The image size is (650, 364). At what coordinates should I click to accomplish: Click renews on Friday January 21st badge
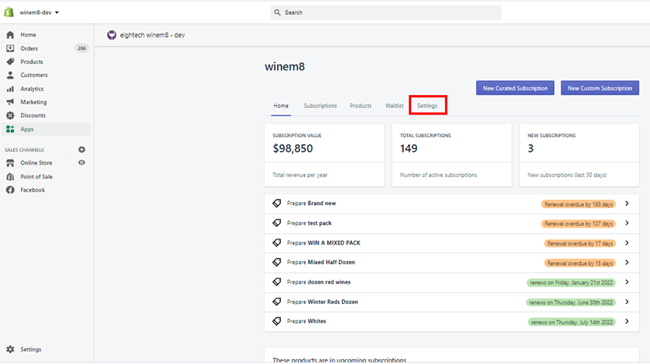point(571,282)
